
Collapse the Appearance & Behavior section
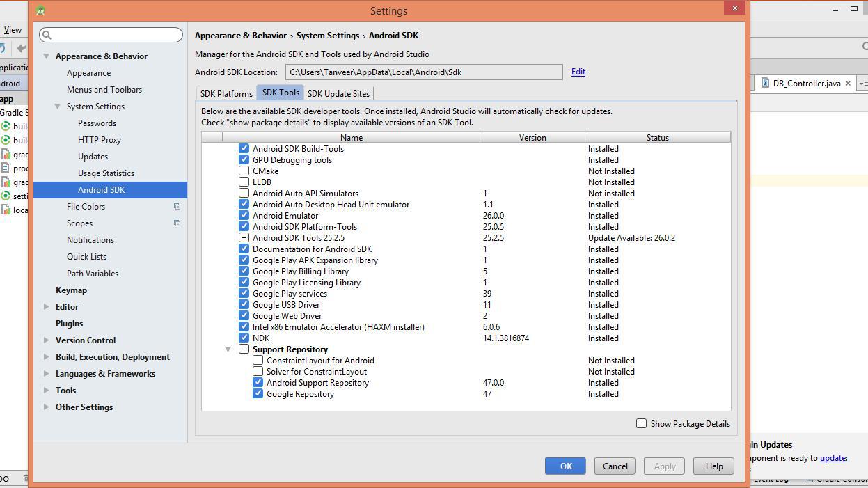pos(46,56)
